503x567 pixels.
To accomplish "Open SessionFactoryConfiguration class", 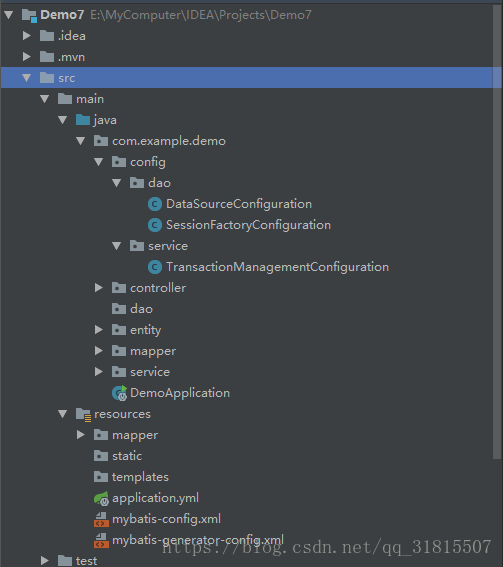I will (248, 225).
